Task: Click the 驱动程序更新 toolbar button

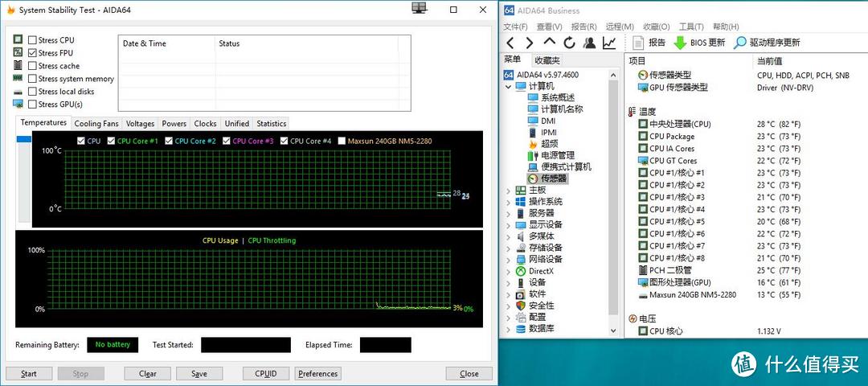Action: (x=767, y=43)
